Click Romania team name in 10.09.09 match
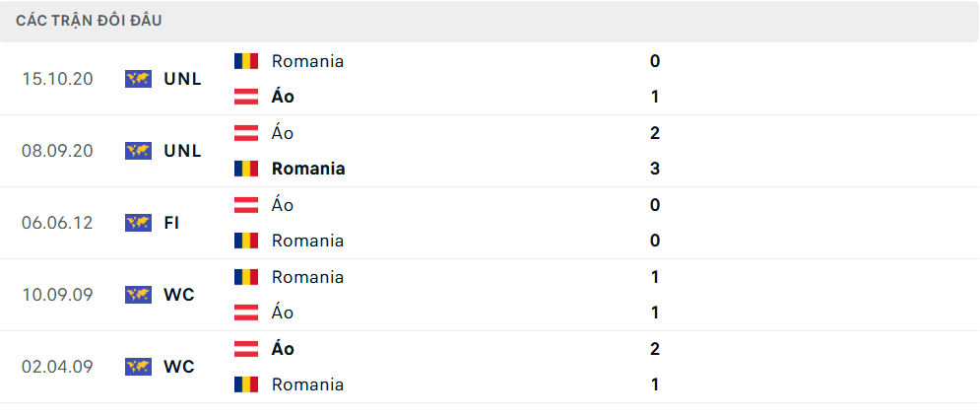This screenshot has height=418, width=980. click(307, 277)
